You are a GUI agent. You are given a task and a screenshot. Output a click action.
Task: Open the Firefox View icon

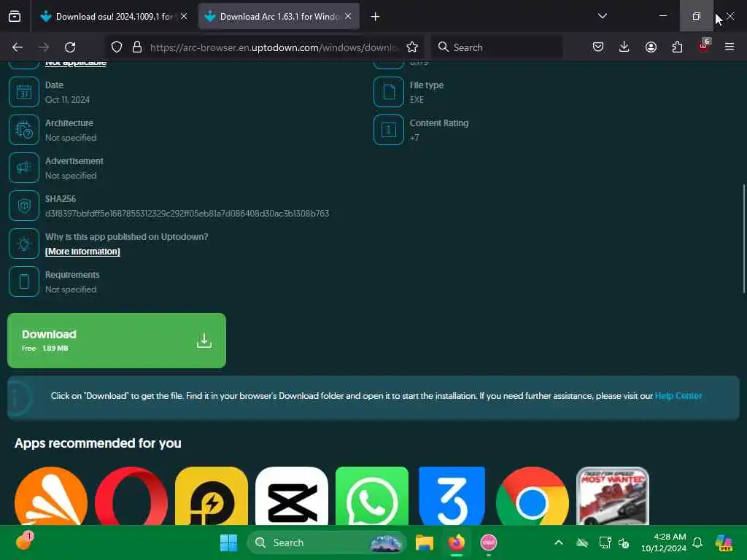click(x=15, y=16)
